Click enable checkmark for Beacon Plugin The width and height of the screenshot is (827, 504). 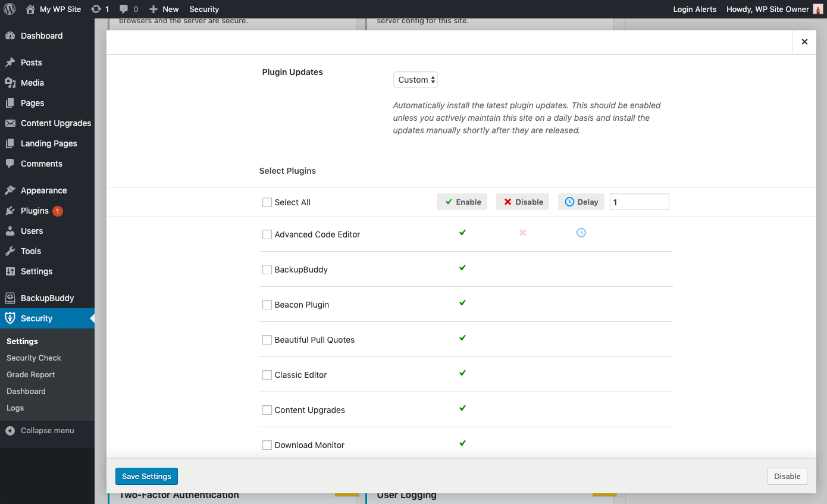(462, 303)
